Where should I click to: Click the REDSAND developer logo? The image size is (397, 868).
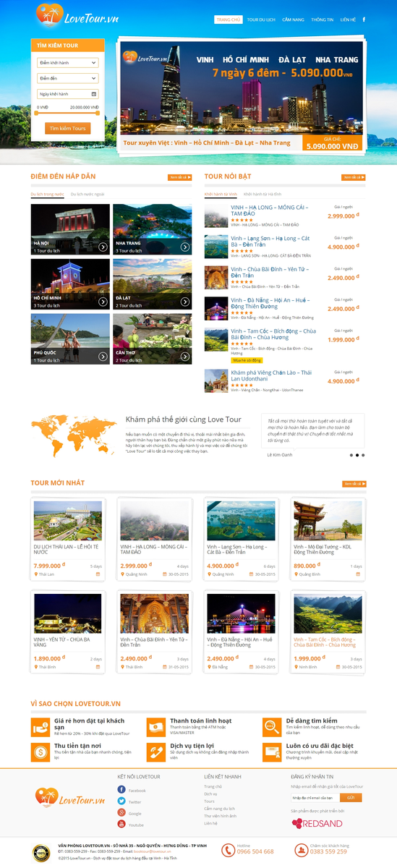tap(317, 823)
